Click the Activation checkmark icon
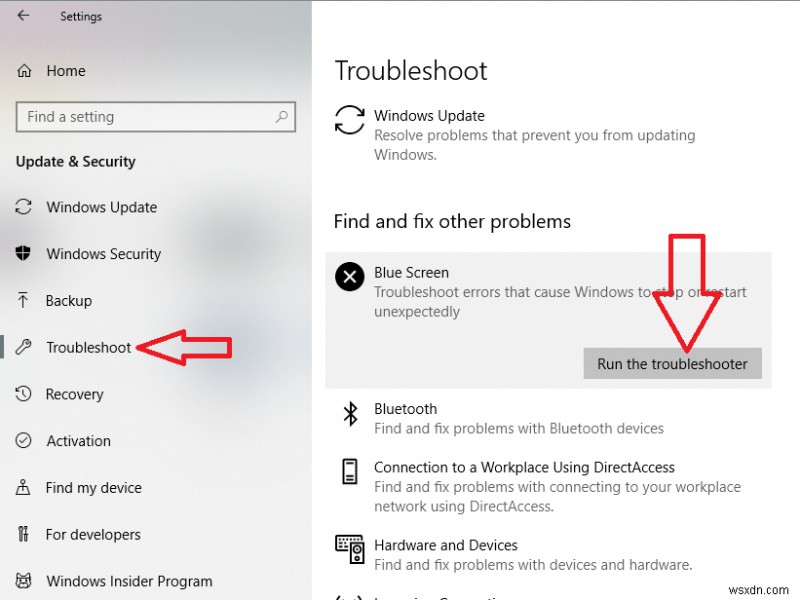 [23, 441]
